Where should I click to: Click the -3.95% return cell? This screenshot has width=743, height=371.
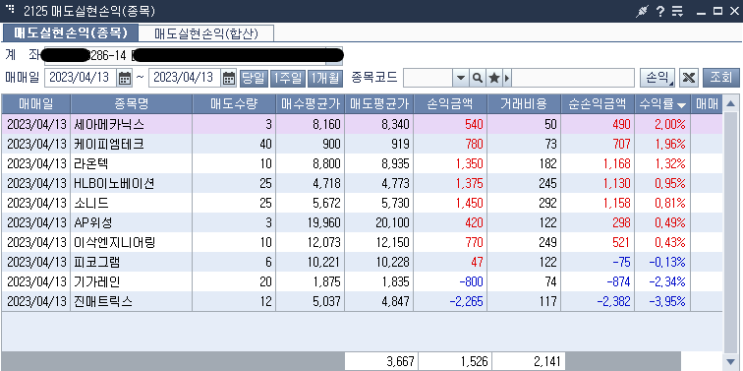tap(663, 301)
